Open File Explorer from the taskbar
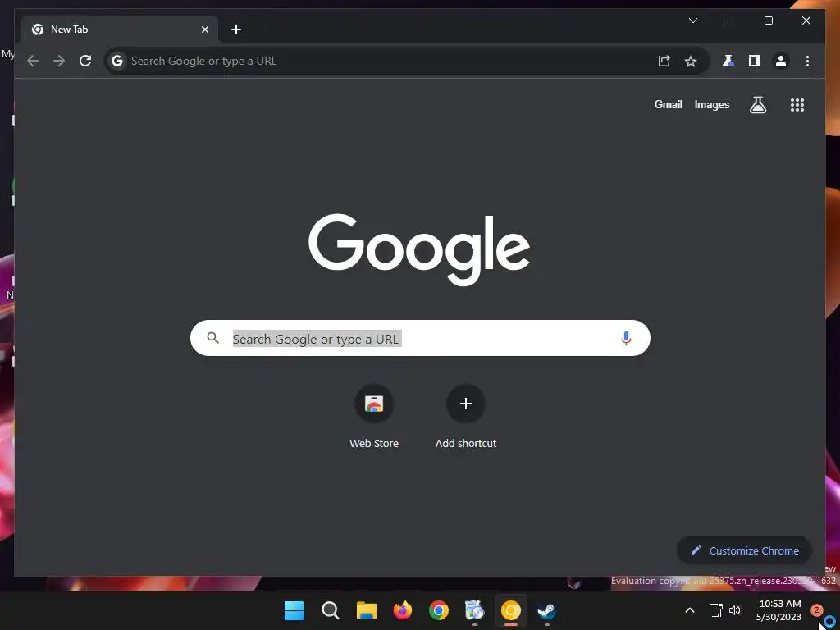The width and height of the screenshot is (840, 630). [367, 610]
